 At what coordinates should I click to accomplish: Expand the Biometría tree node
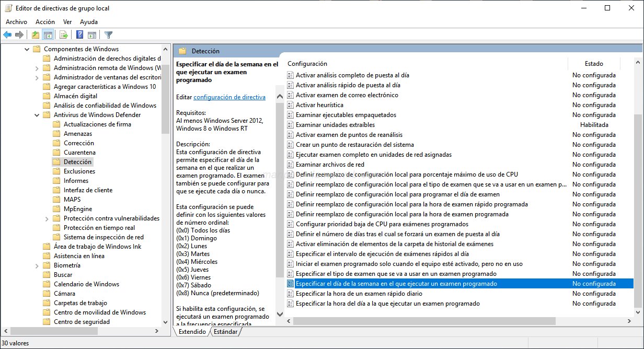click(37, 265)
